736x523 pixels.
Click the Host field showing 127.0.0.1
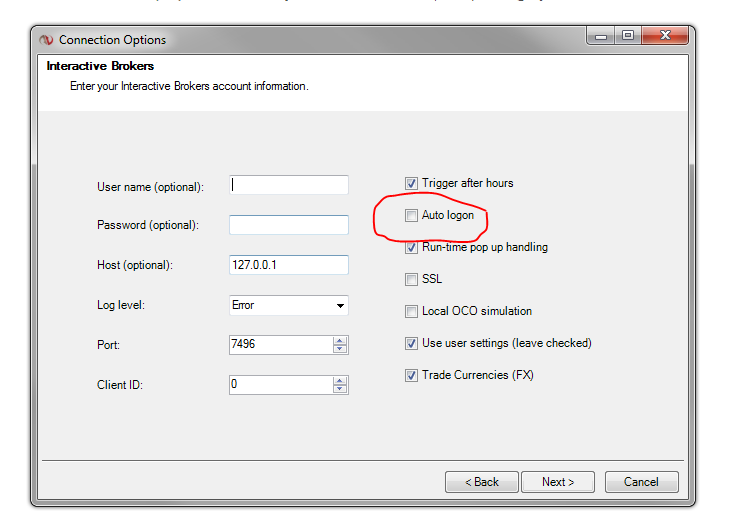(x=289, y=265)
